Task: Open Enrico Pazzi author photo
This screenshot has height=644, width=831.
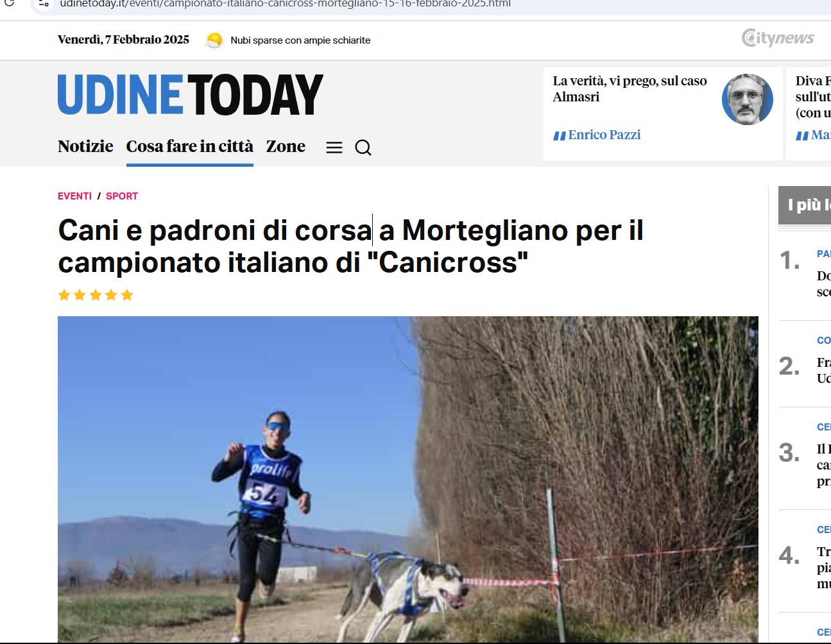Action: [x=748, y=99]
